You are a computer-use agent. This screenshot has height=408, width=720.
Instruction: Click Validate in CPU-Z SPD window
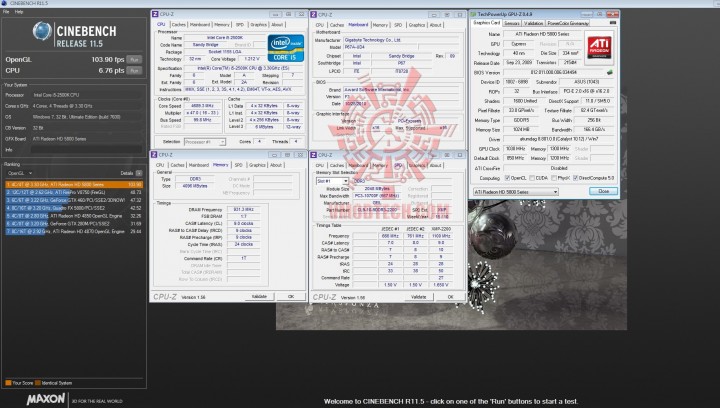coord(418,297)
